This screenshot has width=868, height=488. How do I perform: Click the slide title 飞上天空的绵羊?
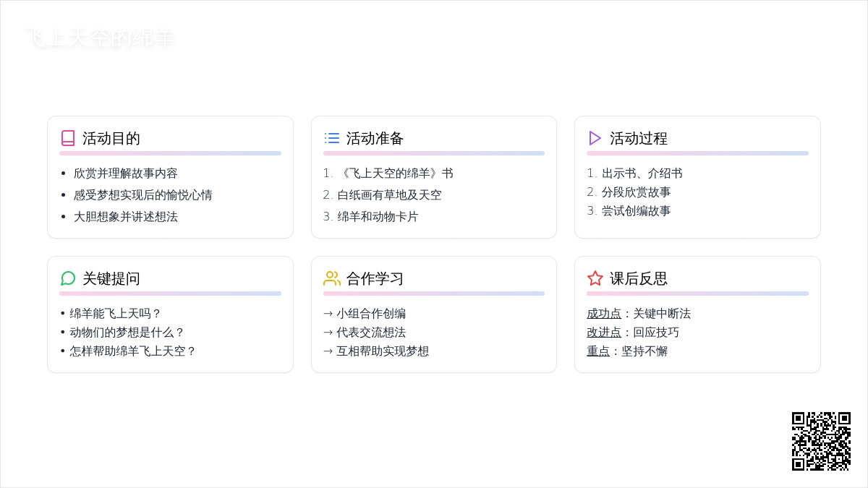(x=100, y=38)
